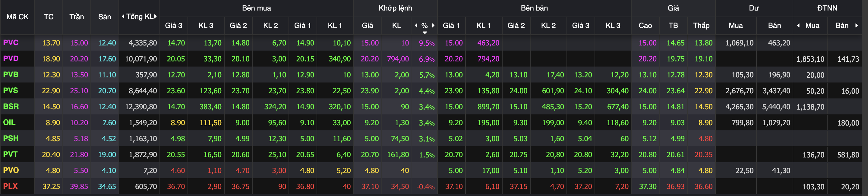Viewport: 868px width, 196px height.
Task: Click the sort-descending arrow under % header
Action: pyautogui.click(x=425, y=33)
